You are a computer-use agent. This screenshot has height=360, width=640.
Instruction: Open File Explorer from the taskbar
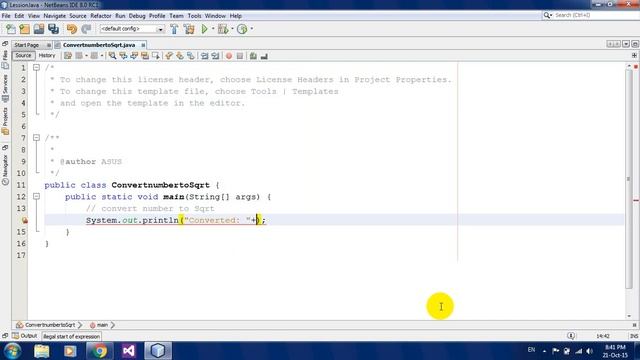42,351
